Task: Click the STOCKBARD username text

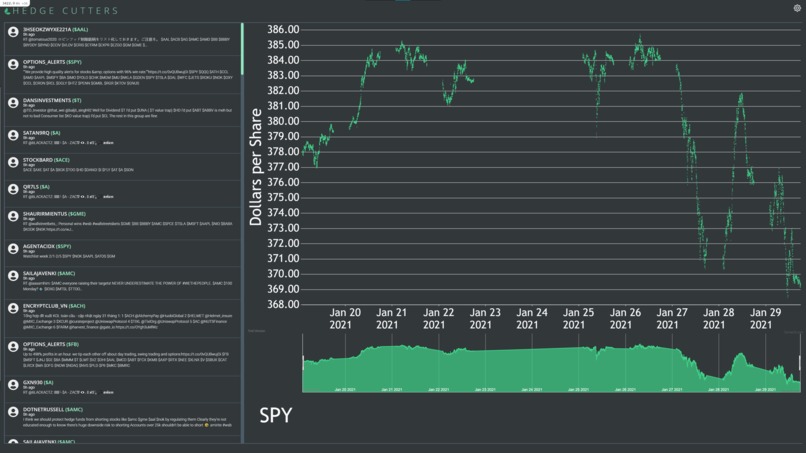Action: click(38, 160)
